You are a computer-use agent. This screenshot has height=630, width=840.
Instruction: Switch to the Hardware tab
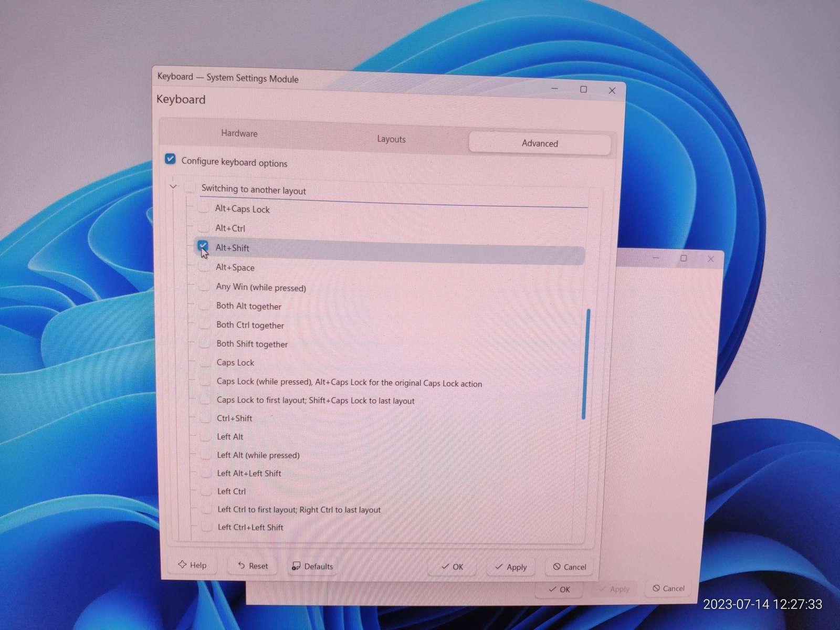click(239, 133)
